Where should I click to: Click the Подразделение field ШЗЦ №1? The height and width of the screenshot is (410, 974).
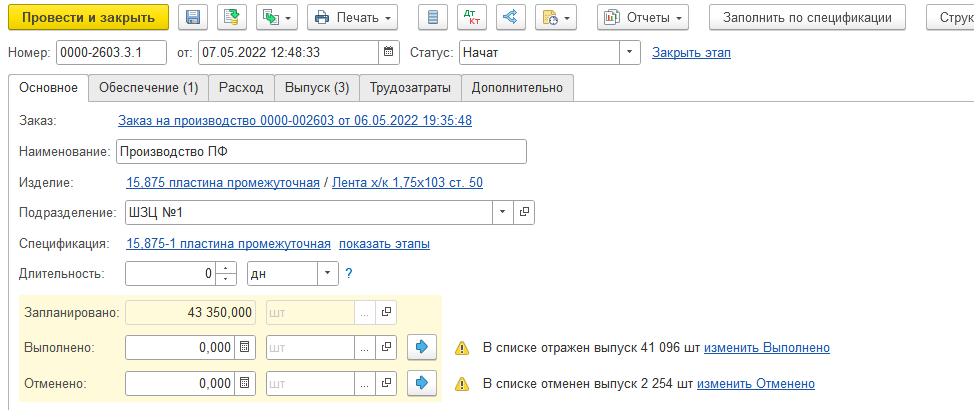(309, 212)
